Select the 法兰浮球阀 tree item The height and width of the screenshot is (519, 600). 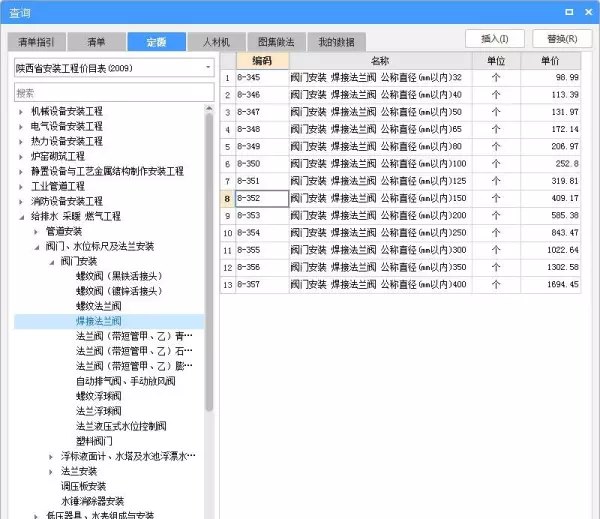(99, 411)
